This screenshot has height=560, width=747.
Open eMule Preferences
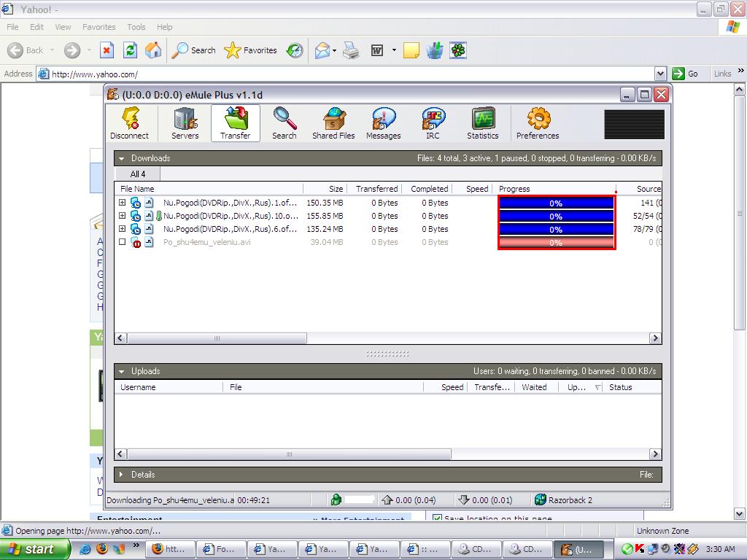click(538, 124)
